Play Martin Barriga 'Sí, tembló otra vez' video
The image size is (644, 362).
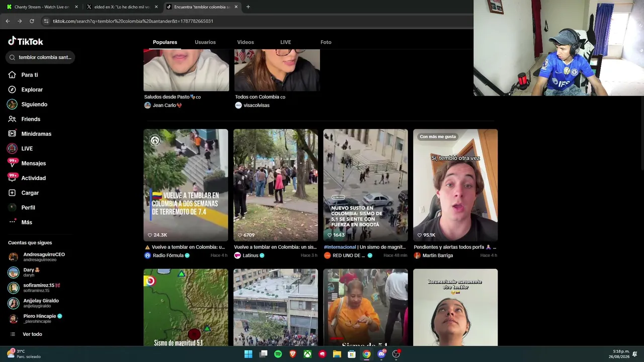coord(455,185)
